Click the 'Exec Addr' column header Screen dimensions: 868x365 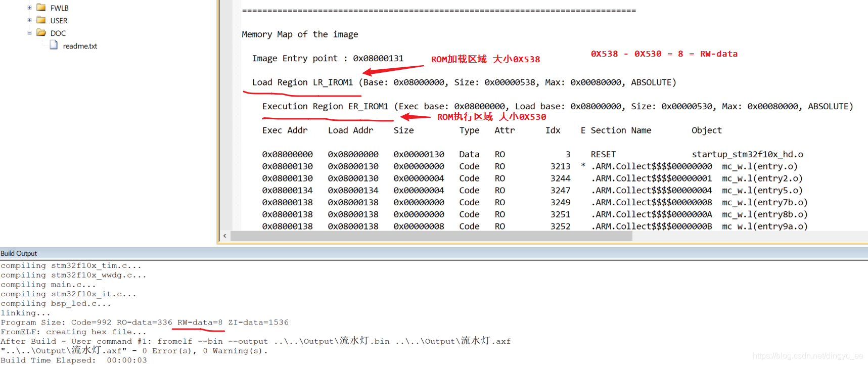[285, 130]
